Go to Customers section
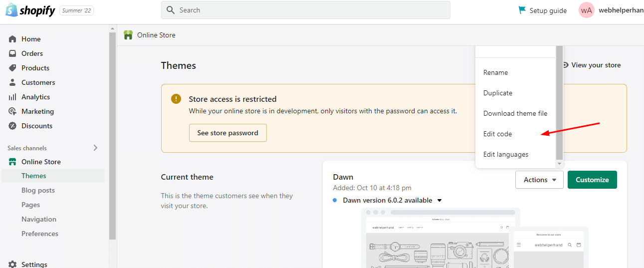 point(38,82)
